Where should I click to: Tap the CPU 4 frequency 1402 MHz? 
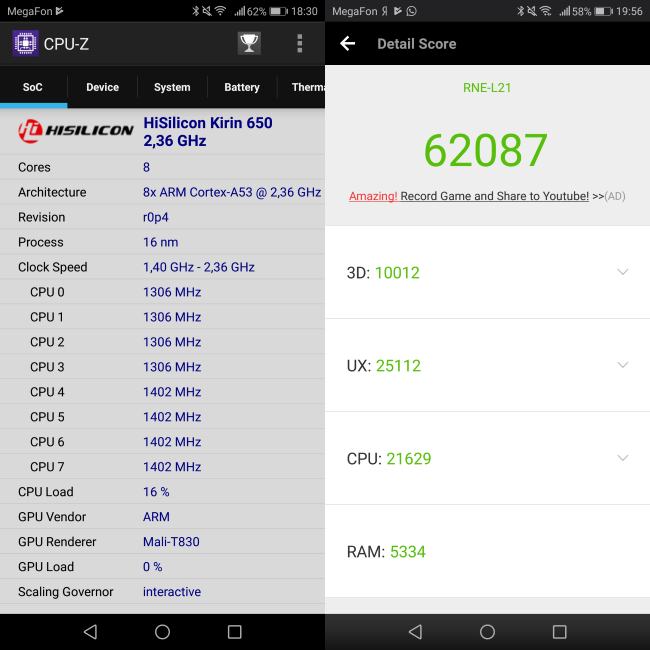point(172,392)
